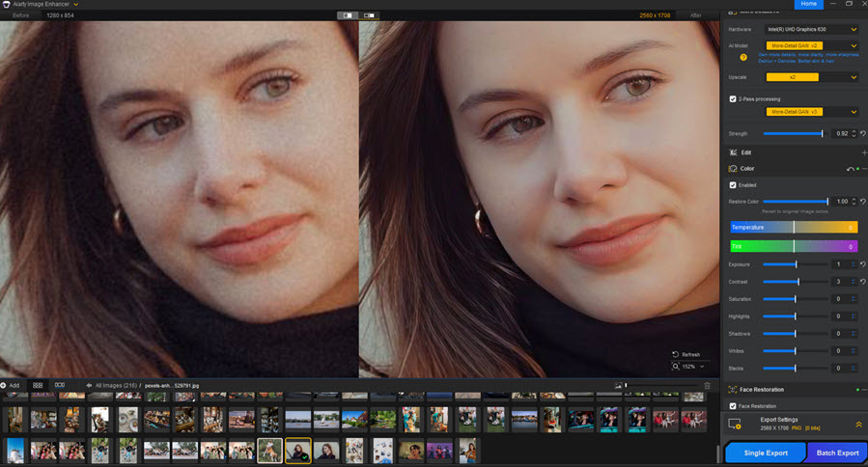Switch to grid thumbnail view
The width and height of the screenshot is (868, 467).
click(38, 385)
